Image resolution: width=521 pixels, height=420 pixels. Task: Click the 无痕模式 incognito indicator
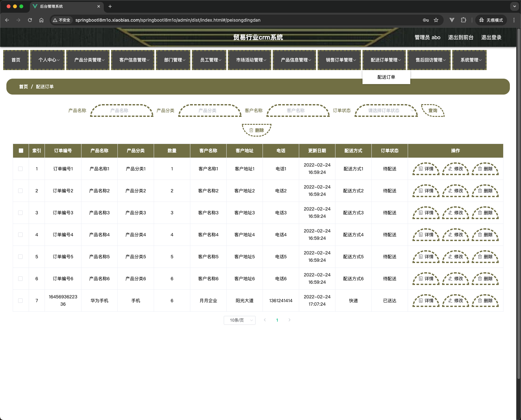[491, 20]
